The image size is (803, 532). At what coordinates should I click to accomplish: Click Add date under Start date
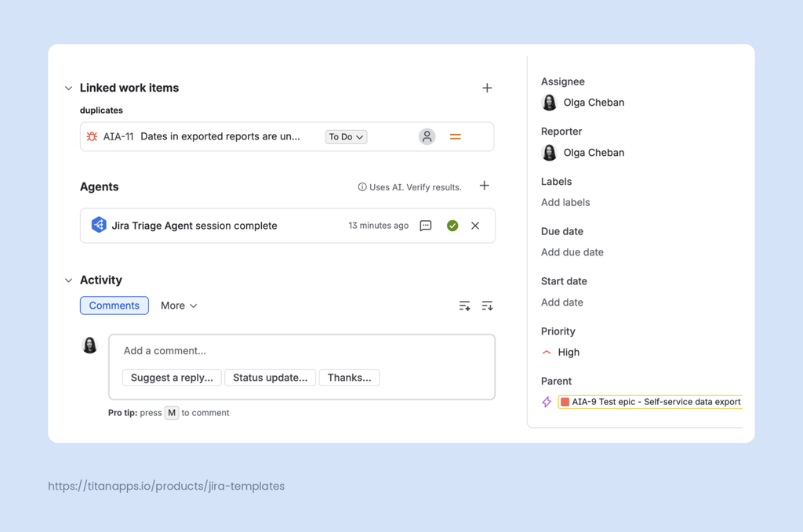click(561, 302)
